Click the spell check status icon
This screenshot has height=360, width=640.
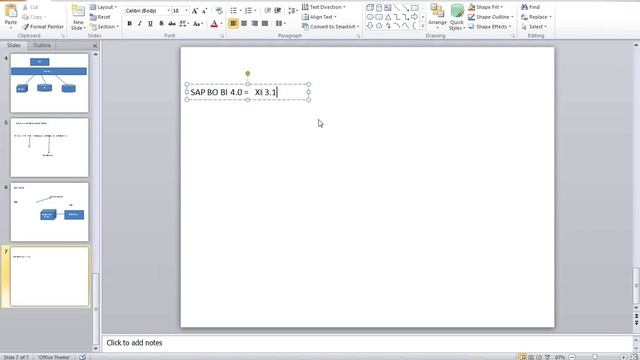coord(82,357)
